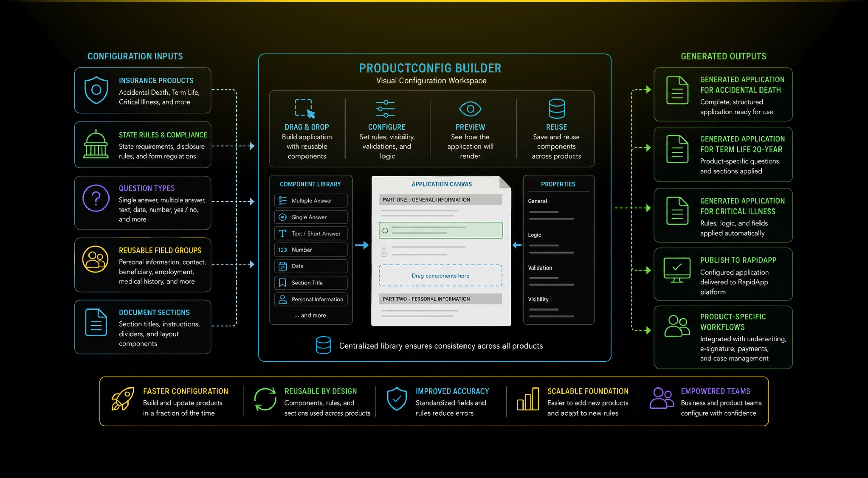Screen dimensions: 868x478
Task: Click the State Rules capitol building icon
Action: (96, 144)
